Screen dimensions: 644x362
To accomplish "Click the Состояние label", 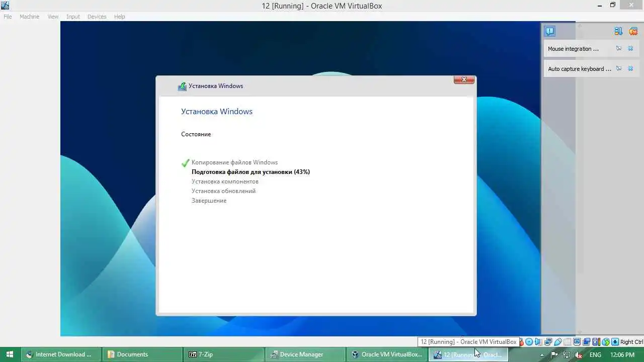I will [x=196, y=134].
